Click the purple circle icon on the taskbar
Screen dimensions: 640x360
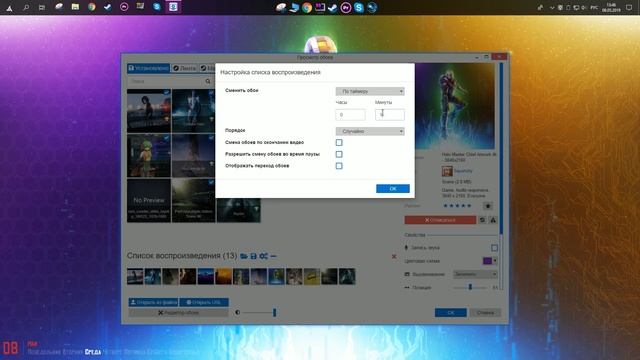124,7
